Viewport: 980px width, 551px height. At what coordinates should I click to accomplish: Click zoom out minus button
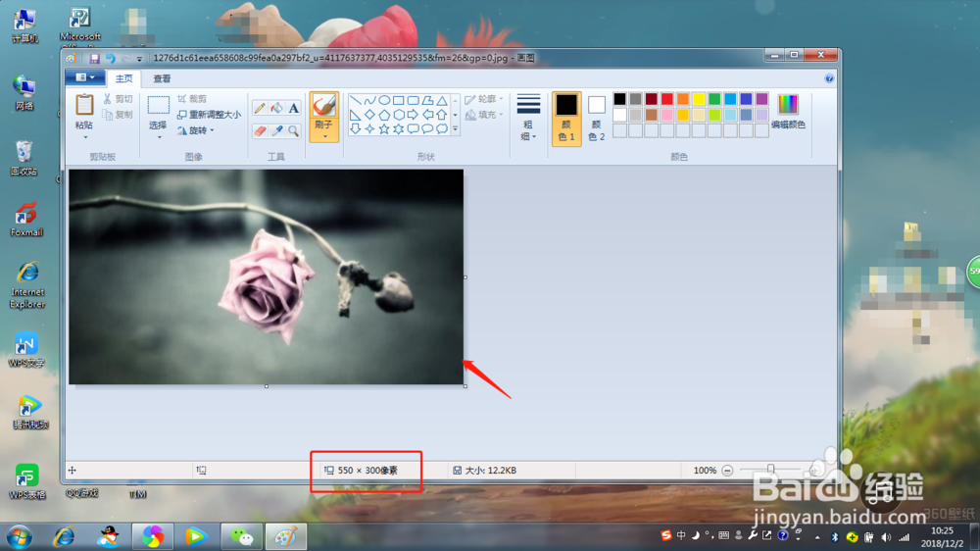pos(727,471)
